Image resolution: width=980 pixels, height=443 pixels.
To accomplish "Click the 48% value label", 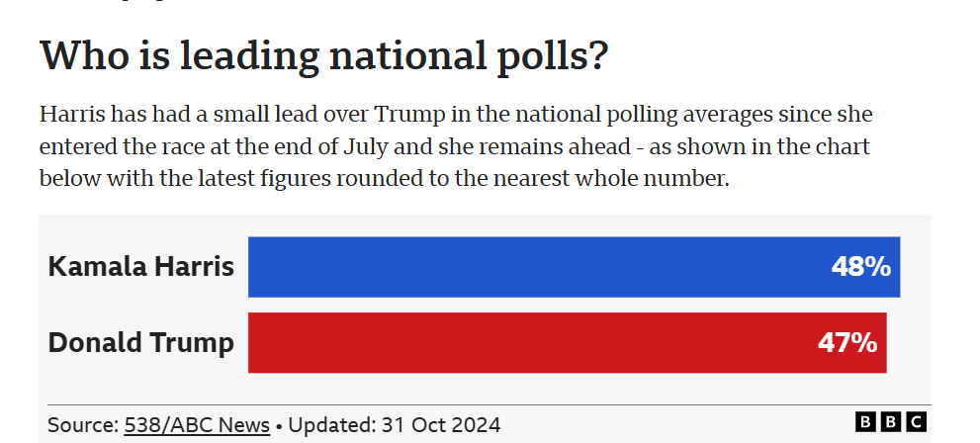I will [x=860, y=267].
